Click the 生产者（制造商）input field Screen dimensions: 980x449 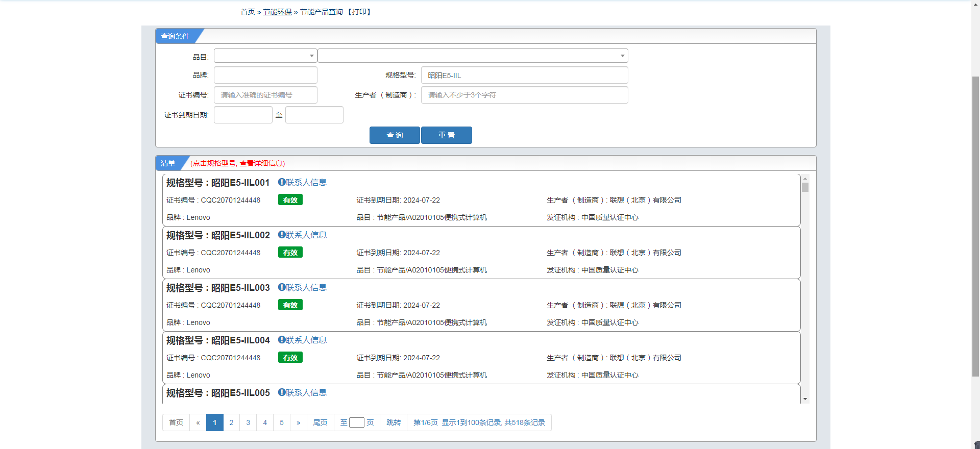coord(524,95)
